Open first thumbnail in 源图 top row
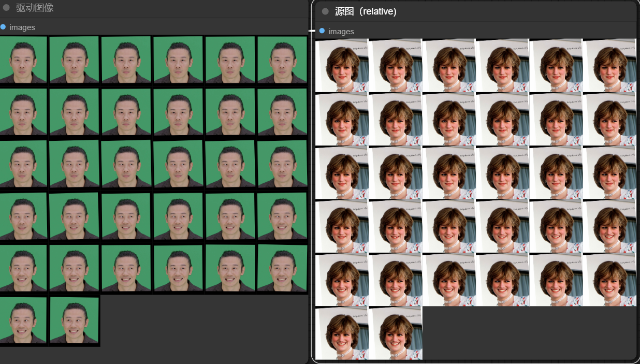The height and width of the screenshot is (364, 640). [x=342, y=66]
